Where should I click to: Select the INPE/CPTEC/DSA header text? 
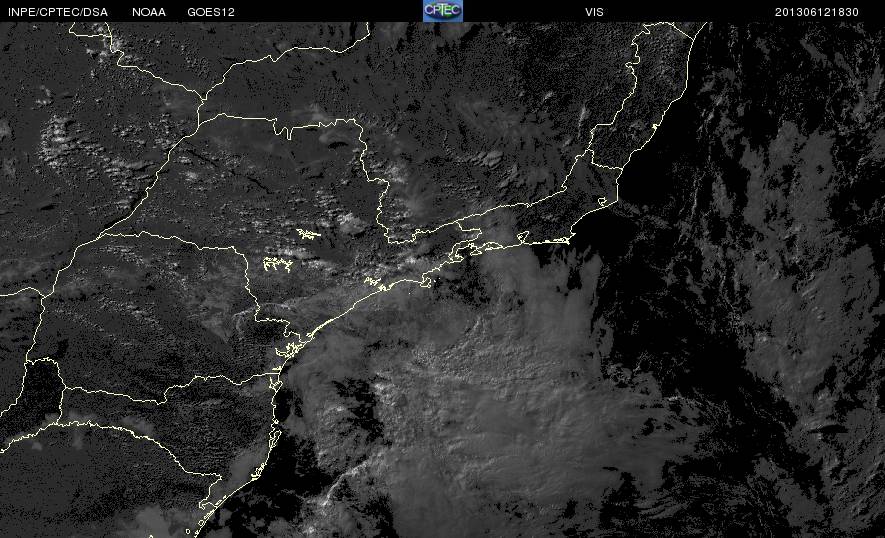pyautogui.click(x=58, y=12)
